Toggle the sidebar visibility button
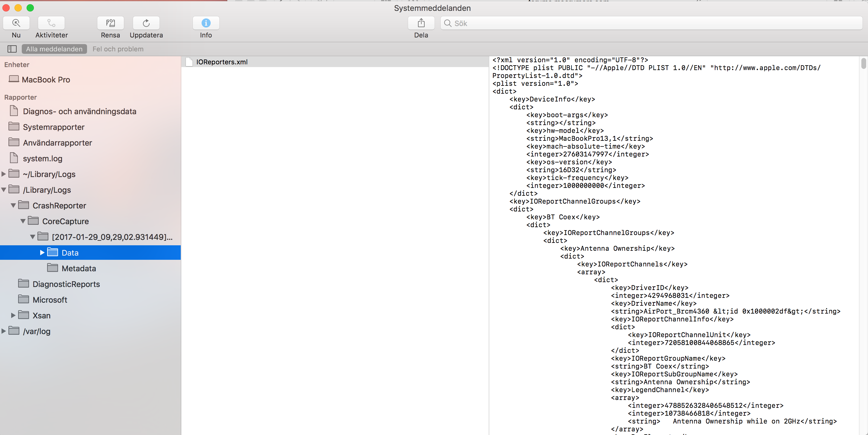This screenshot has height=435, width=868. (x=12, y=49)
